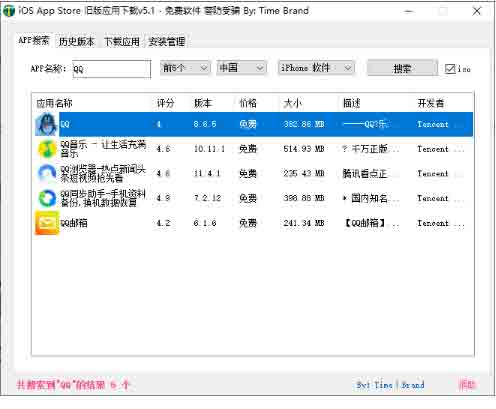496x409 pixels.
Task: Click the By: Time Brand link
Action: pos(390,385)
